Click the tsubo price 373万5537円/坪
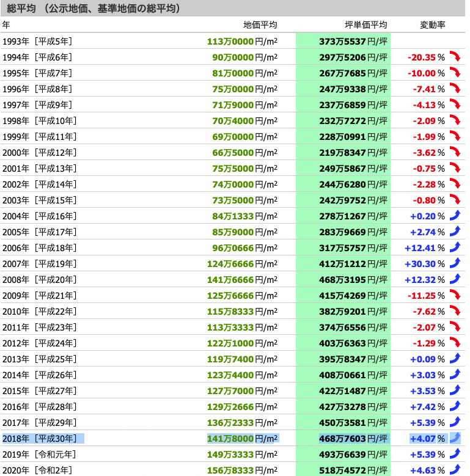 point(353,42)
